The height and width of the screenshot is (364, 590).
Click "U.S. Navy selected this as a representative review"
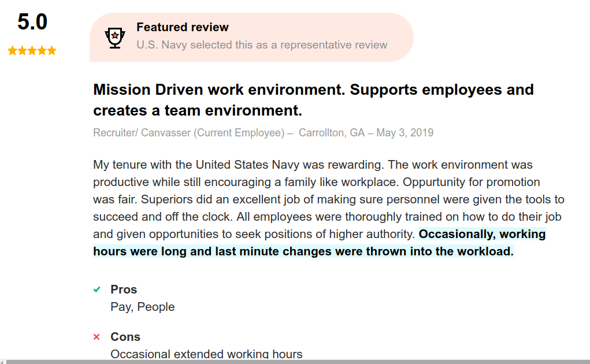coord(262,44)
